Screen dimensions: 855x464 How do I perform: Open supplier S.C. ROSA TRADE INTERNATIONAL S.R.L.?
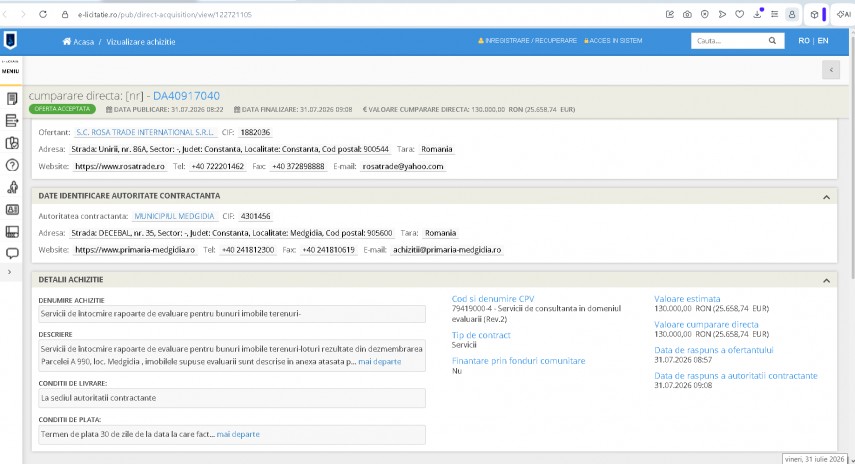(144, 132)
